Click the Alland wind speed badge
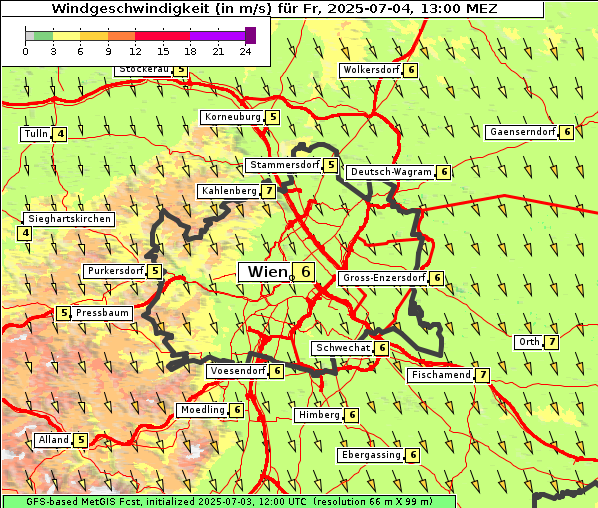Image resolution: width=598 pixels, height=508 pixels. (80, 440)
